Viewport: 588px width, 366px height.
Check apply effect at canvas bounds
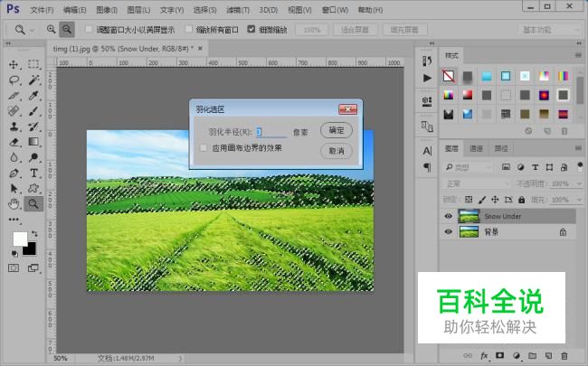(204, 148)
